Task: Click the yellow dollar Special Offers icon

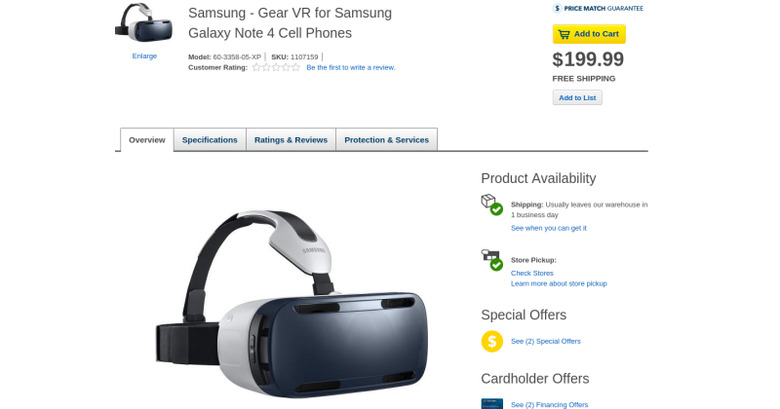Action: point(492,341)
